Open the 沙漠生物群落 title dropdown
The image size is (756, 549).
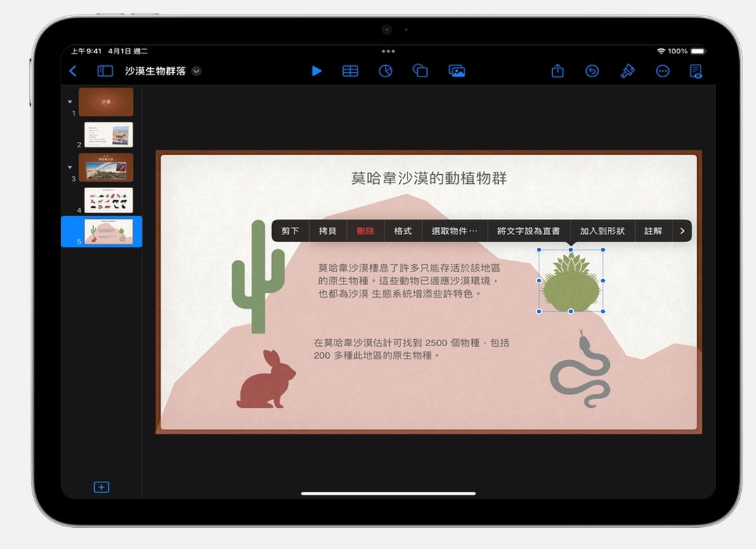tap(197, 71)
